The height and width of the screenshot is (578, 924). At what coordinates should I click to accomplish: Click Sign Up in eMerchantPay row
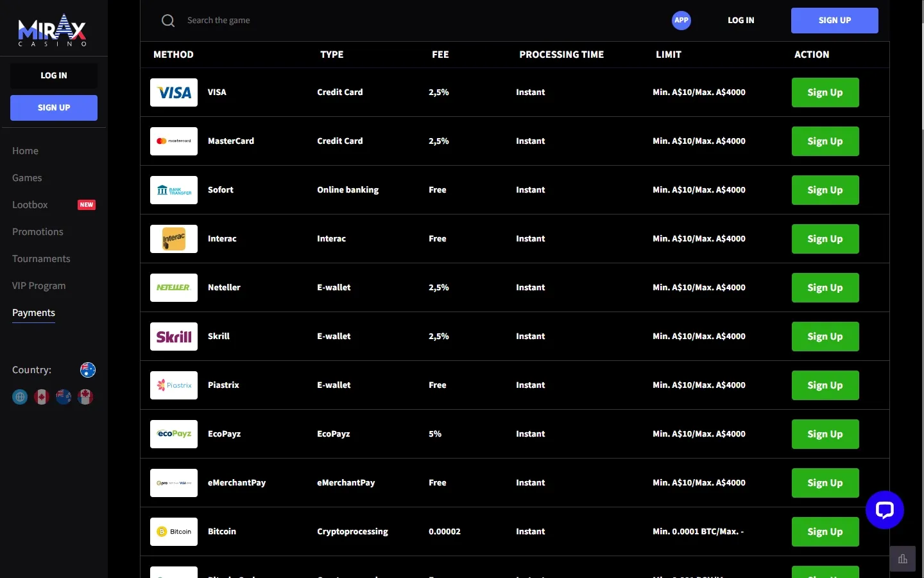tap(825, 483)
